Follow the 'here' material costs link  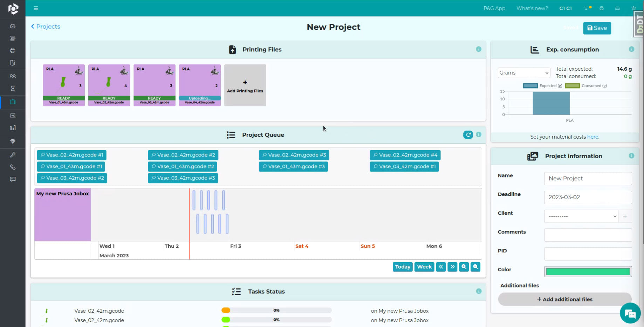tap(593, 137)
